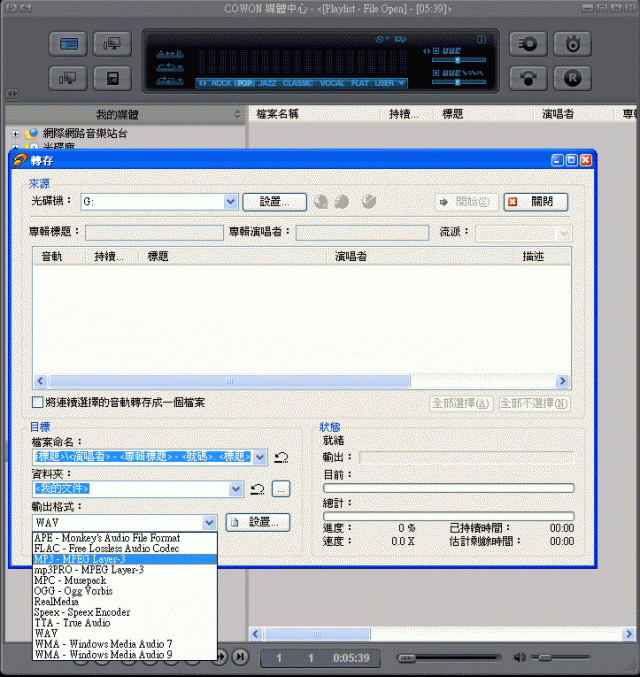Select mp3PRO - MPEG Layer-3 format
640x677 pixels.
125,569
